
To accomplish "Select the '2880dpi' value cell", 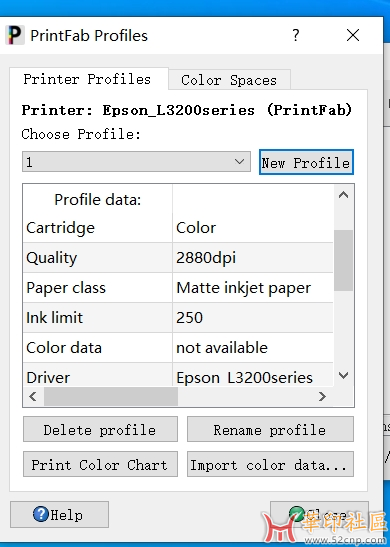I will click(253, 258).
